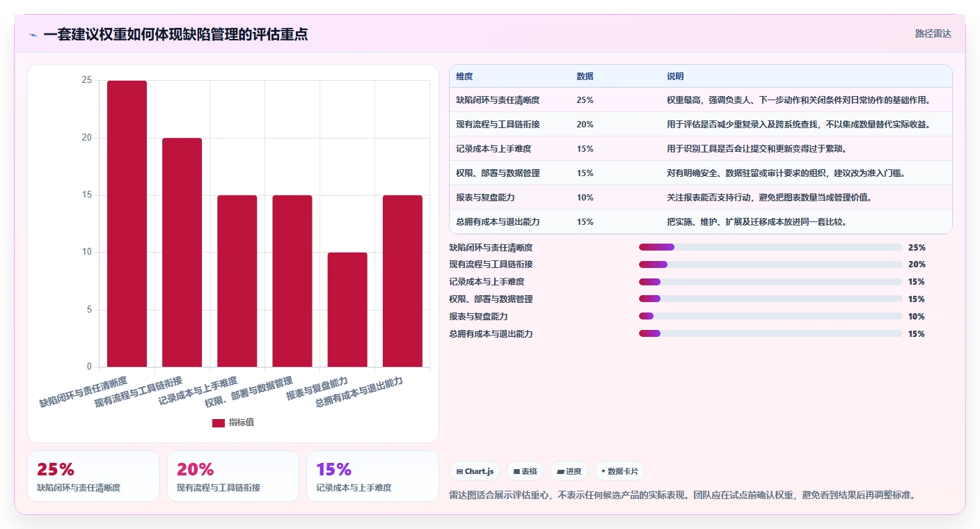Click the table description starting 把实施、维护
Viewport: 980px width, 529px height.
click(757, 222)
